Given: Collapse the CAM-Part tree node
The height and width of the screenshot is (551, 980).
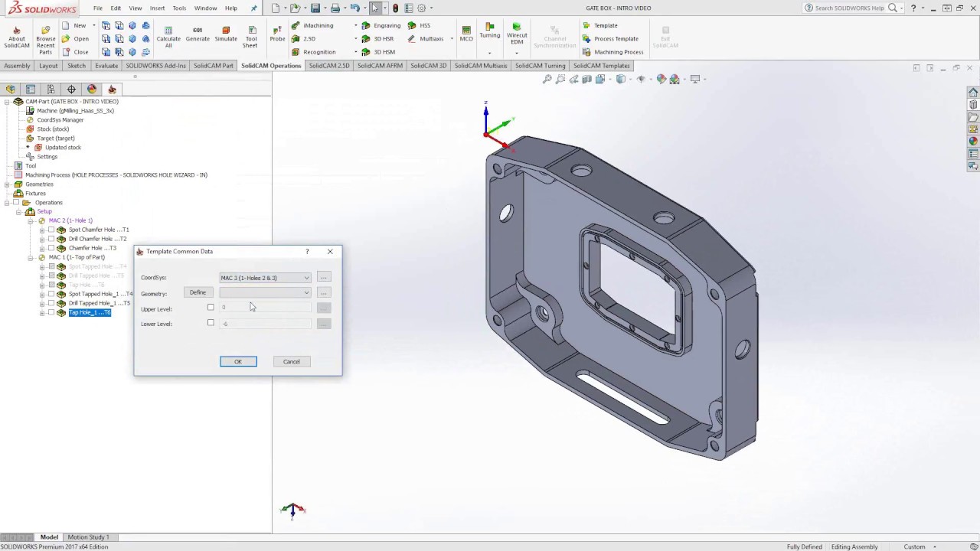Looking at the screenshot, I should pos(7,102).
